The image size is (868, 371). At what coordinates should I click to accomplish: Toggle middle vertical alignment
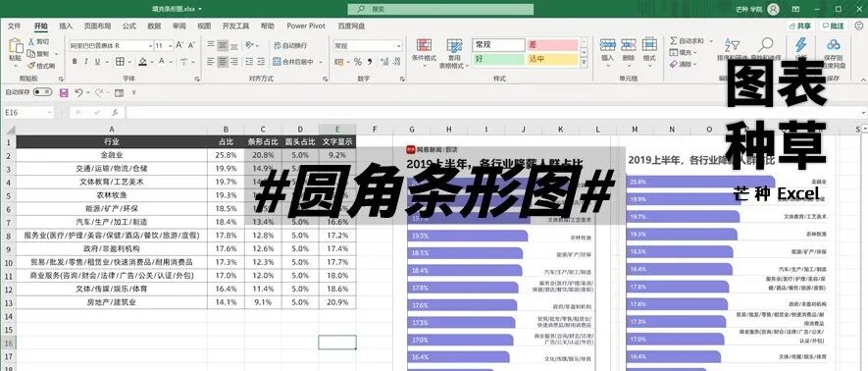pyautogui.click(x=223, y=45)
